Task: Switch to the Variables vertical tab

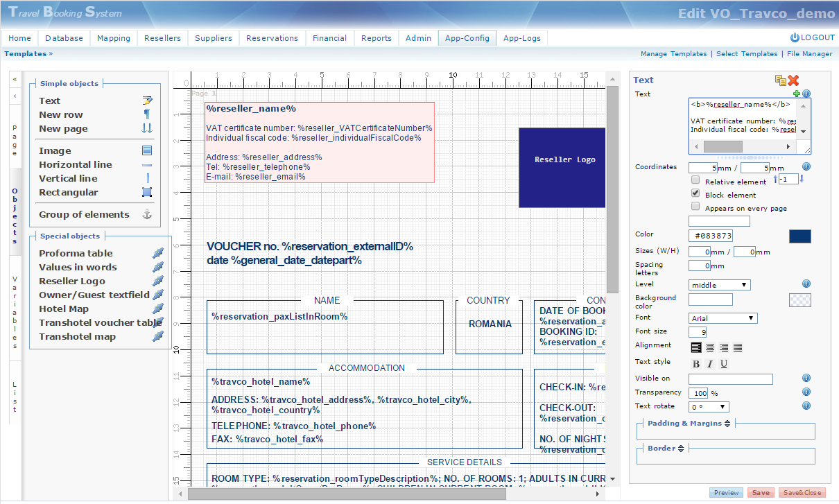Action: [15, 312]
